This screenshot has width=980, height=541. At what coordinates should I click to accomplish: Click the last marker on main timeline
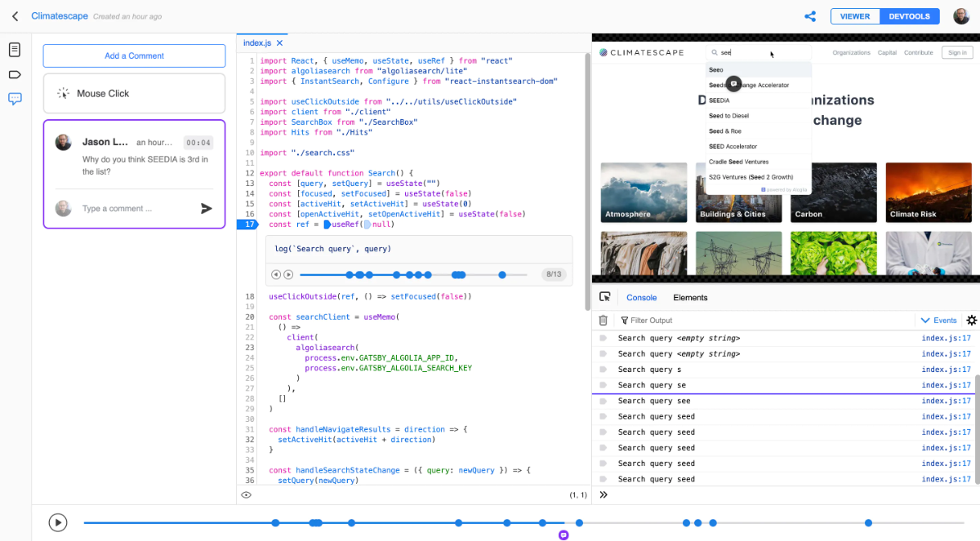tap(868, 522)
